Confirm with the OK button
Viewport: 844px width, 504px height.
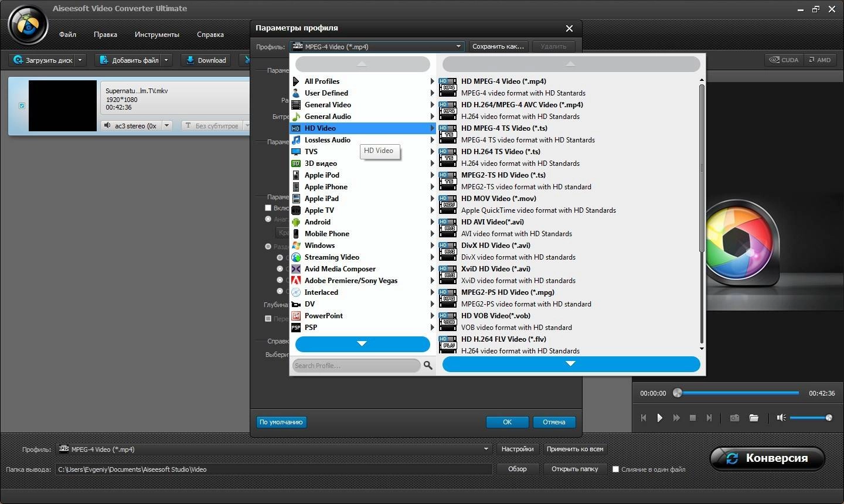click(x=508, y=422)
